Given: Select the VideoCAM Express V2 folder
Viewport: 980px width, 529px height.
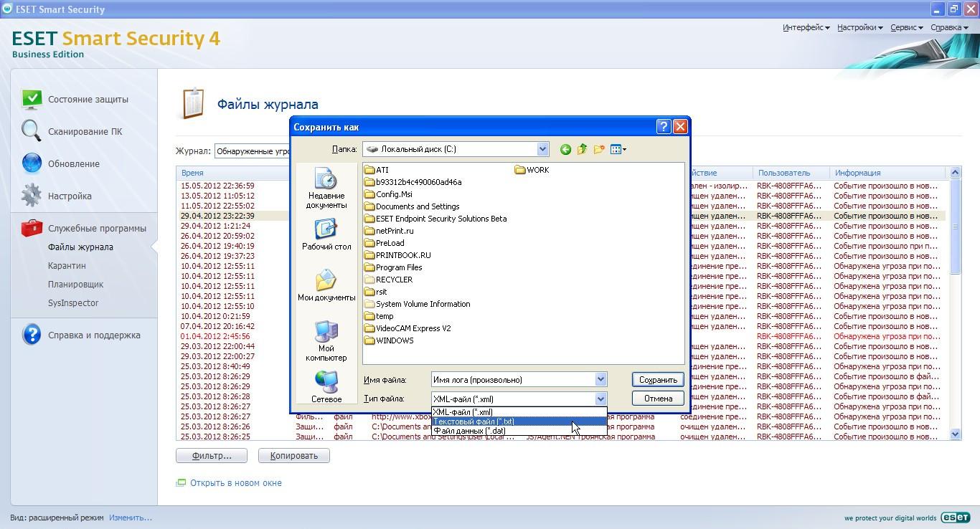Looking at the screenshot, I should coord(407,328).
